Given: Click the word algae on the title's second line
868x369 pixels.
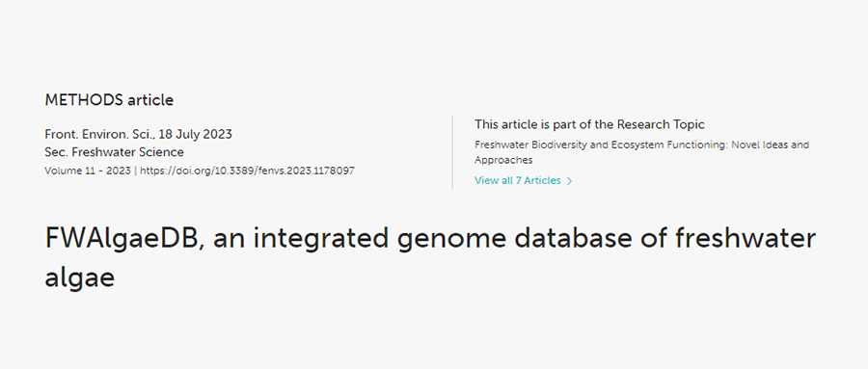Looking at the screenshot, I should pos(79,278).
